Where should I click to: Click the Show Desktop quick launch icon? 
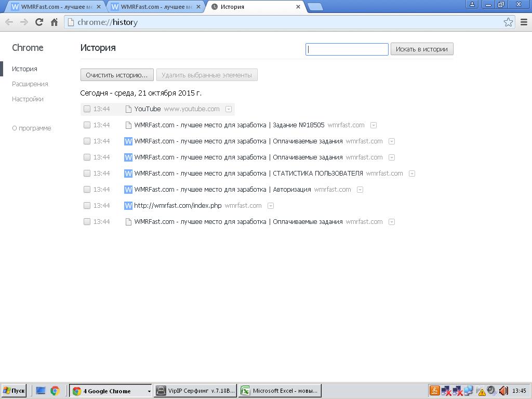[41, 391]
